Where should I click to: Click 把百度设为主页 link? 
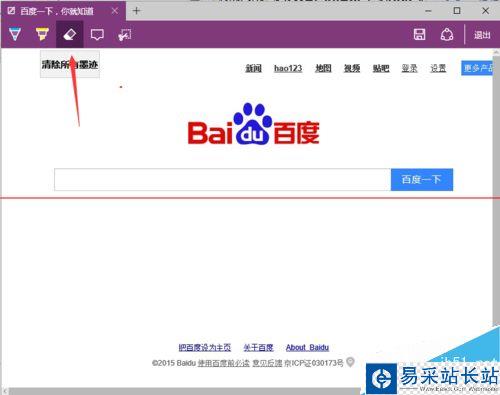(205, 348)
